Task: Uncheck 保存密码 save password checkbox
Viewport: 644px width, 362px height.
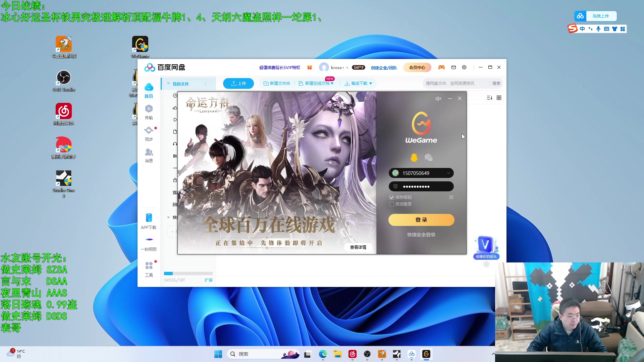Action: (391, 197)
